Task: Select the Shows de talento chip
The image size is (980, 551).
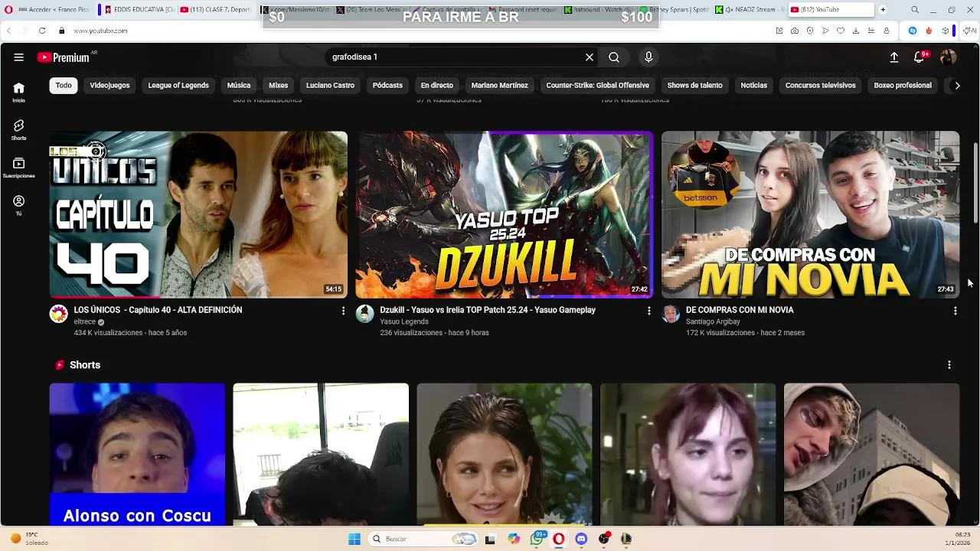Action: point(695,86)
